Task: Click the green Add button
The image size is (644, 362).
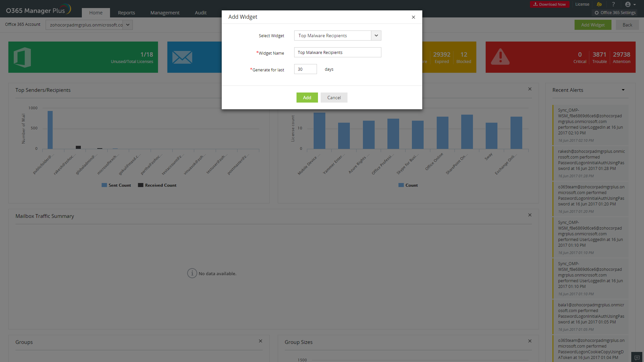Action: point(307,98)
